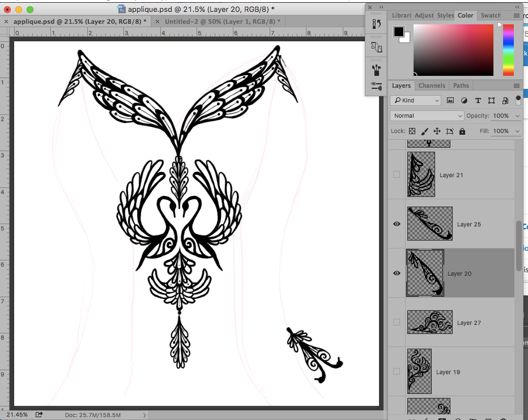Open the Kind layer filter dropdown
Screen dimensions: 528x420
click(x=415, y=100)
